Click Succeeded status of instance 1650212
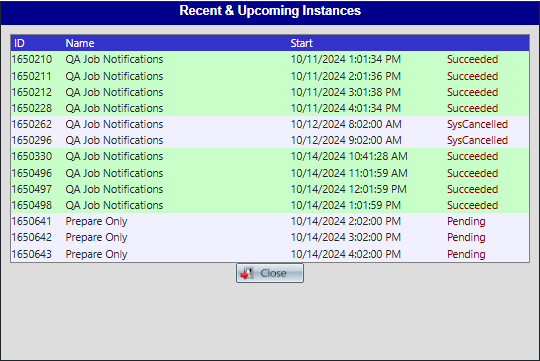This screenshot has width=540, height=361. (x=472, y=92)
